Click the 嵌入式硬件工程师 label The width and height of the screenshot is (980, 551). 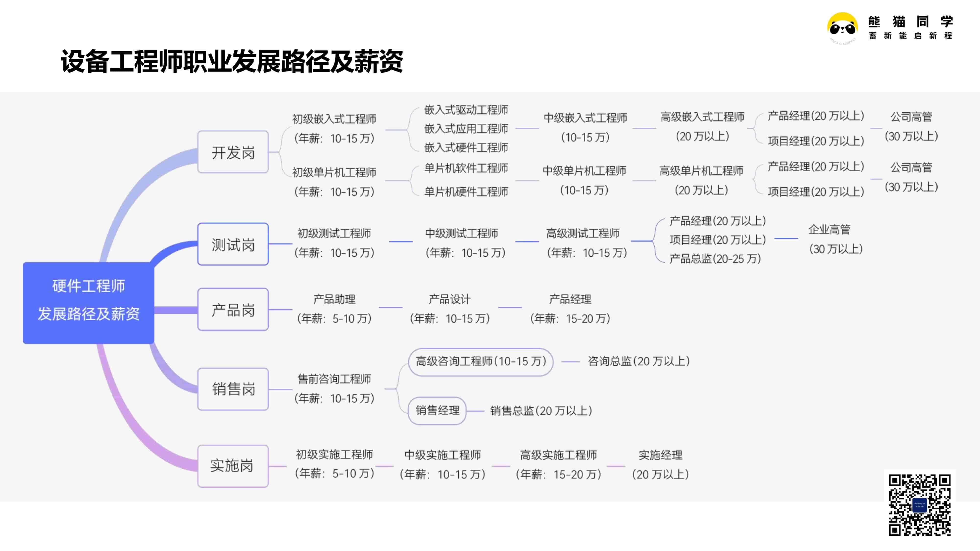click(x=466, y=147)
